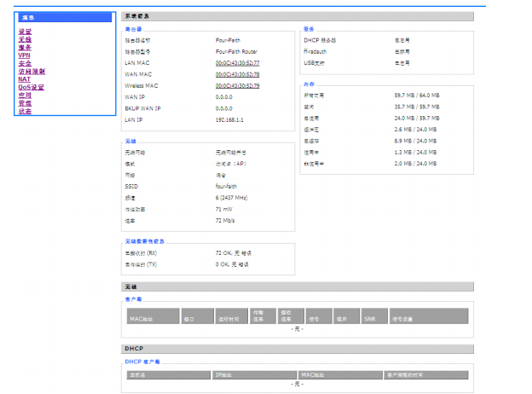
Task: Select the RX packets value 72 OK
Action: (x=234, y=253)
